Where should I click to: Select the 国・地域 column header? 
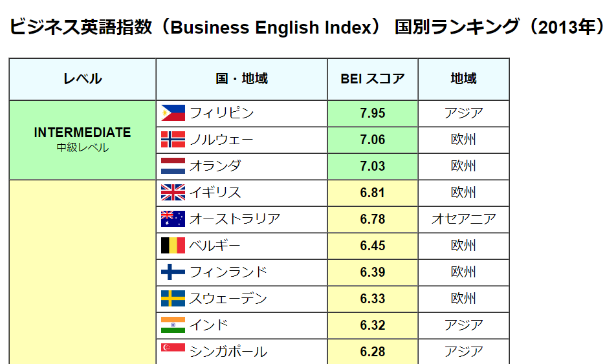241,79
